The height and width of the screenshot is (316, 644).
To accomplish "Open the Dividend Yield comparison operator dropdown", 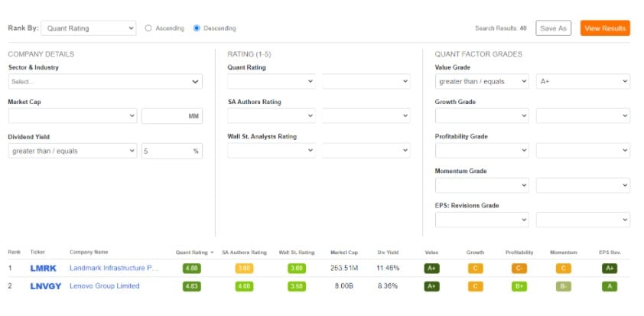I will tap(73, 151).
